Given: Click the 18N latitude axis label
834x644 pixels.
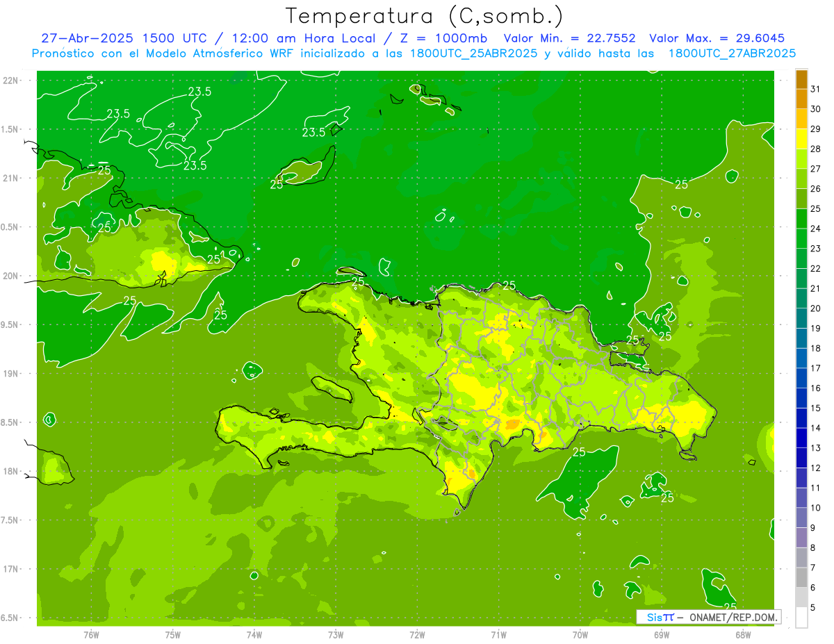Looking at the screenshot, I should (12, 472).
